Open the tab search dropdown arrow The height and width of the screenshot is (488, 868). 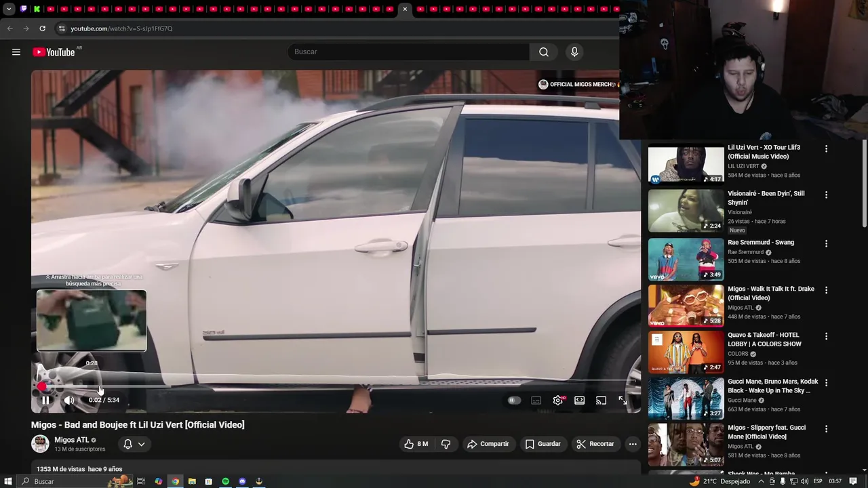tap(8, 9)
